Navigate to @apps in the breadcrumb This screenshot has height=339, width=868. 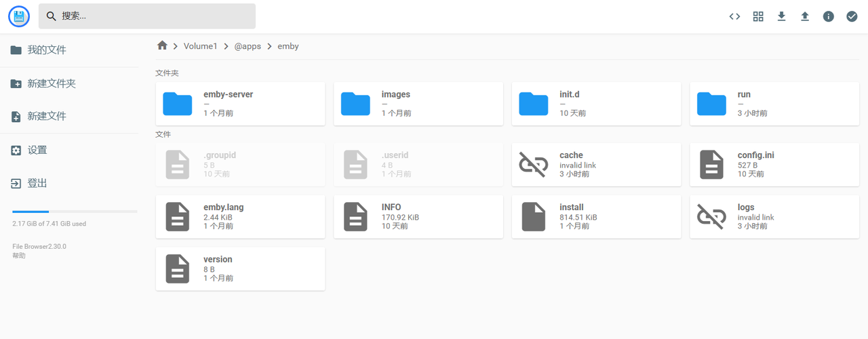pyautogui.click(x=248, y=46)
